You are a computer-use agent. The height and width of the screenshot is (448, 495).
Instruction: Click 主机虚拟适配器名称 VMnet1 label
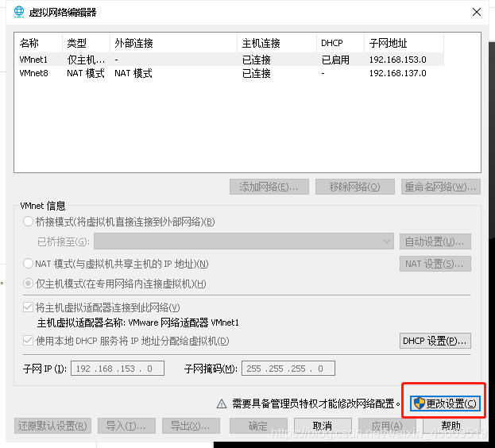138,322
